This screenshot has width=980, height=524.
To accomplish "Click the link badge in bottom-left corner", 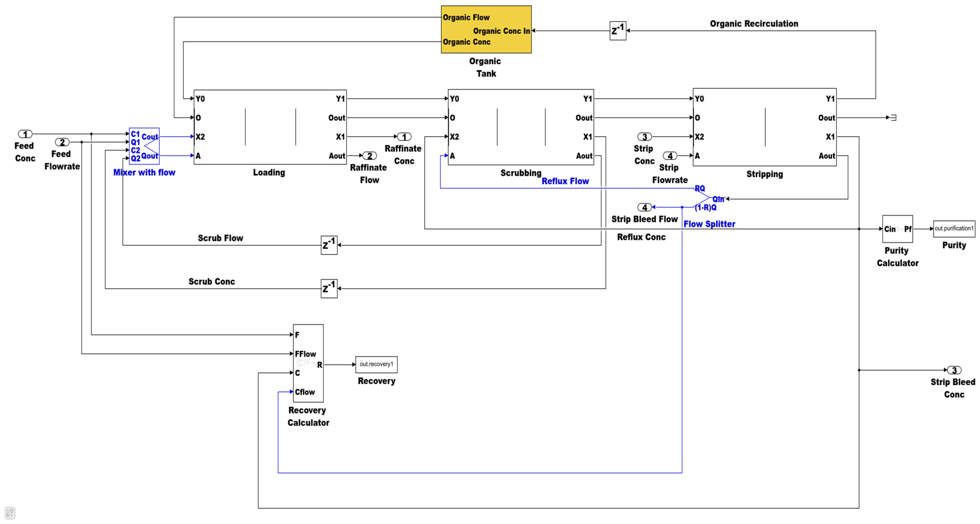I will tap(10, 512).
